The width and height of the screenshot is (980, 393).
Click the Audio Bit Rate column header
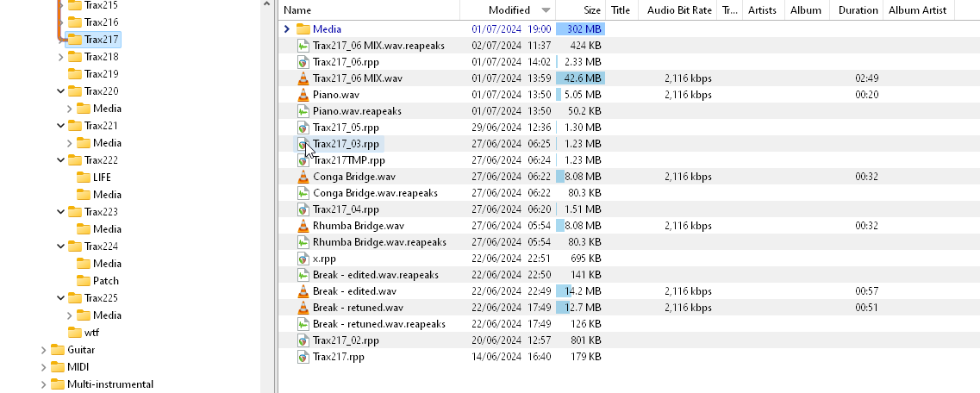click(x=679, y=10)
